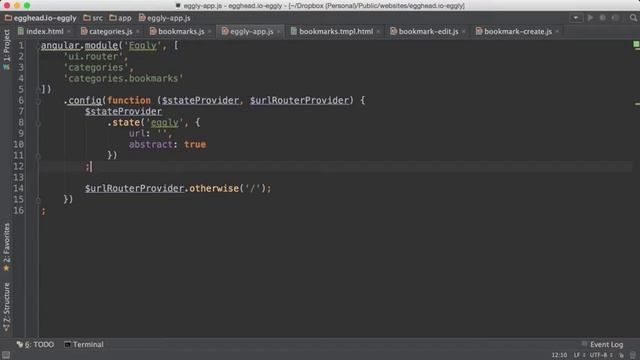Click the Stop icon in toolbar
The width and height of the screenshot is (640, 360).
(x=615, y=18)
